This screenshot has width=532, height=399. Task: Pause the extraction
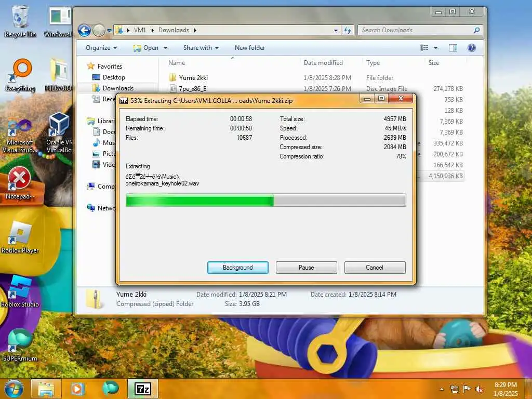pyautogui.click(x=306, y=268)
